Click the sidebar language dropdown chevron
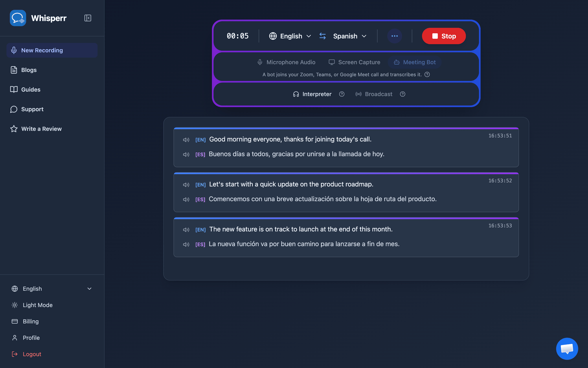Viewport: 588px width, 368px height. tap(89, 289)
